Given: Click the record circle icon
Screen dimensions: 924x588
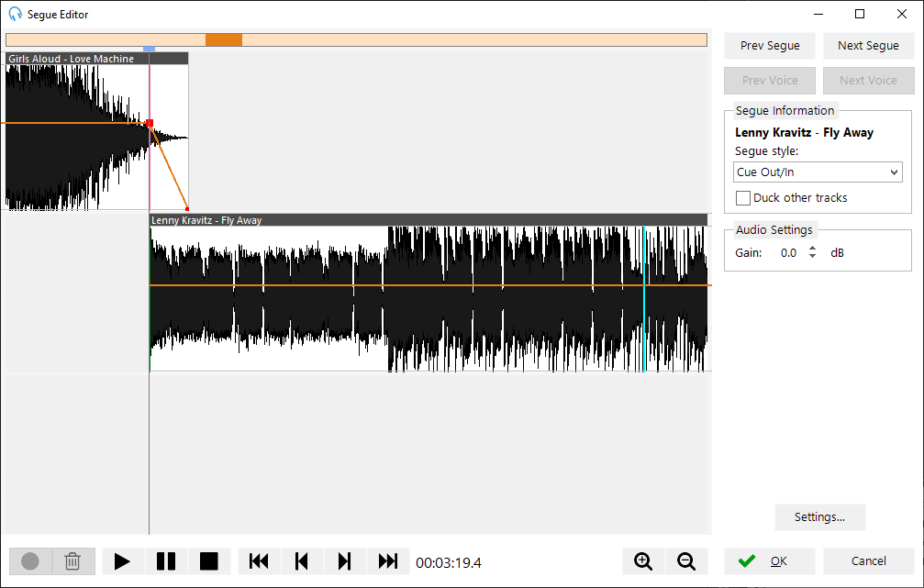Looking at the screenshot, I should click(x=30, y=561).
